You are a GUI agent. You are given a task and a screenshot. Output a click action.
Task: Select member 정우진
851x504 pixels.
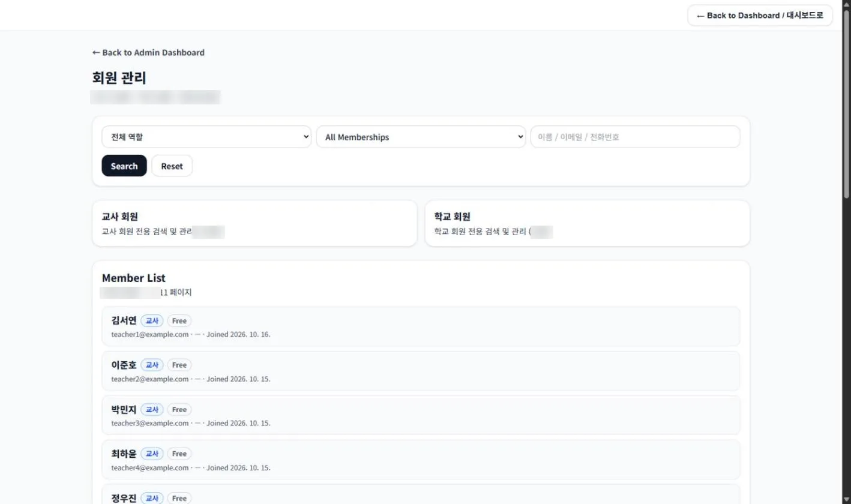tap(421, 494)
